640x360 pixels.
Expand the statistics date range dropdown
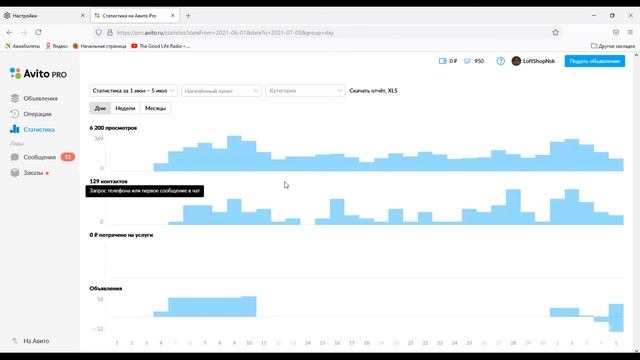point(133,91)
